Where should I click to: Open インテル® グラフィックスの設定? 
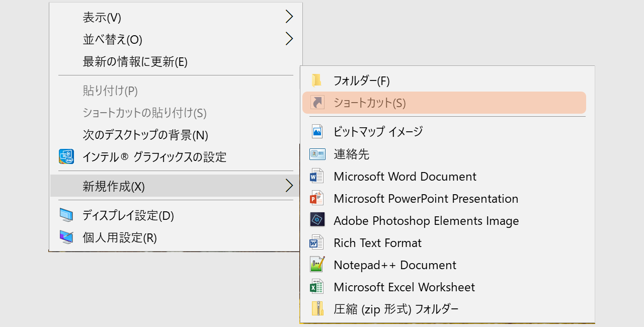176,157
